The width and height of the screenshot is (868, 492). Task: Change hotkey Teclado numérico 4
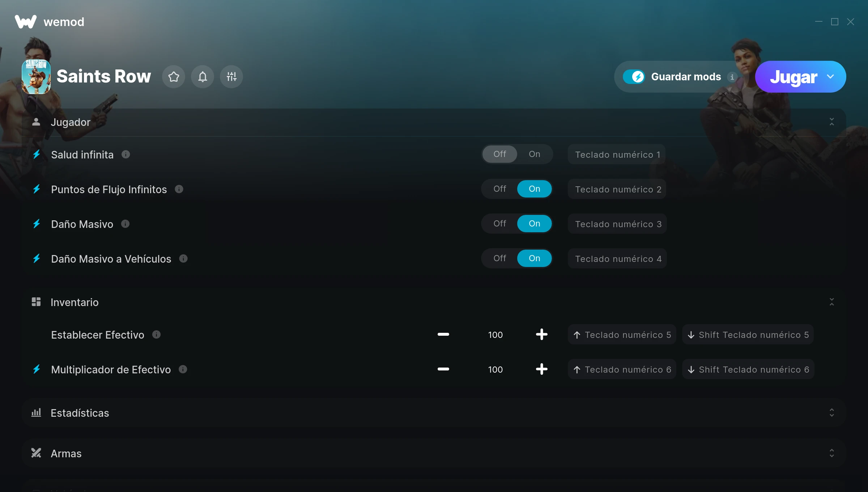617,259
